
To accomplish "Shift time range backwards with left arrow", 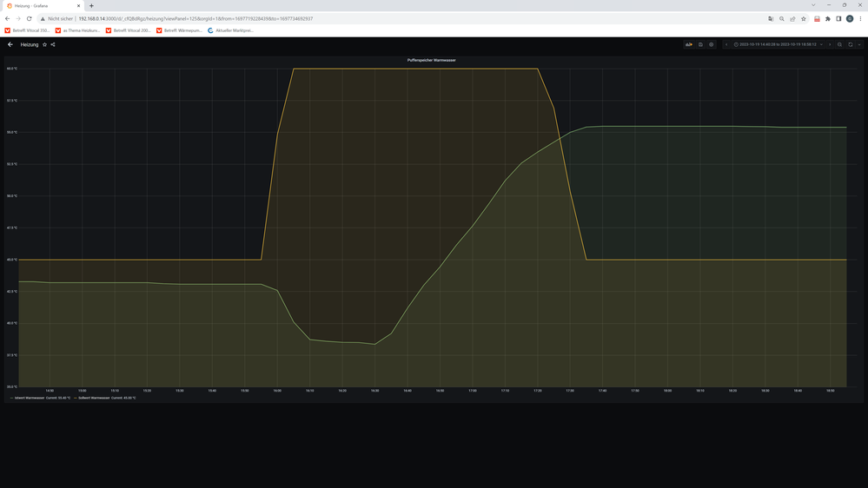I will tap(726, 44).
